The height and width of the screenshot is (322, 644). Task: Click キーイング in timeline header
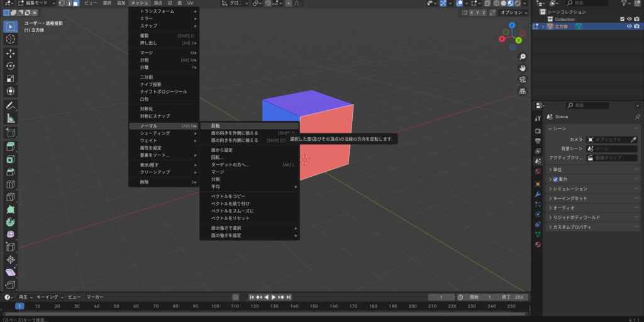point(50,297)
